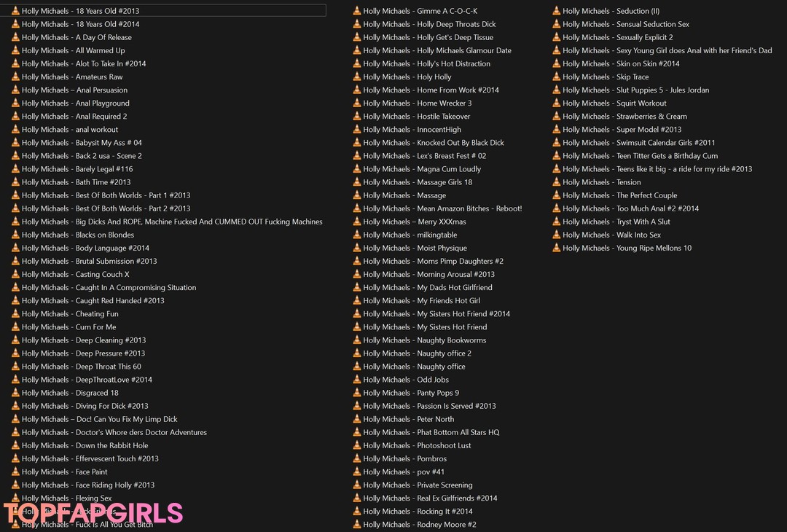787x532 pixels.
Task: Click file 'Back 2 usa - Scene 2'
Action: coord(82,155)
